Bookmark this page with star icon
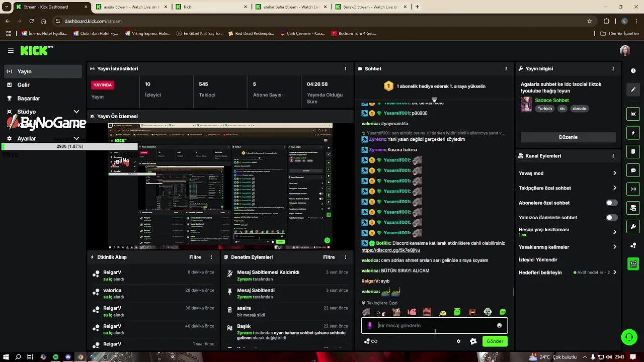 590,21
